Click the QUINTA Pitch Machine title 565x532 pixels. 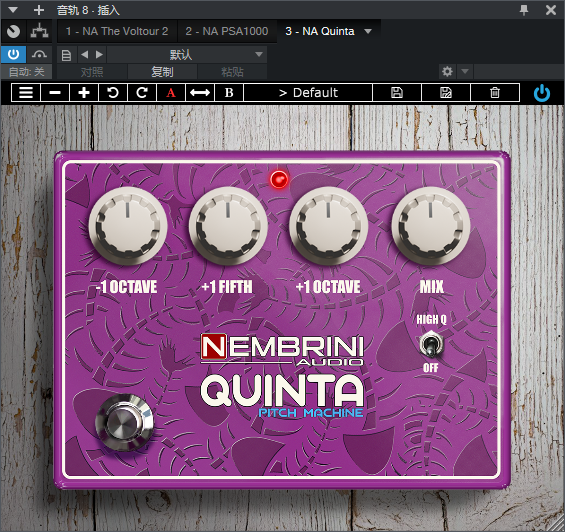(282, 395)
